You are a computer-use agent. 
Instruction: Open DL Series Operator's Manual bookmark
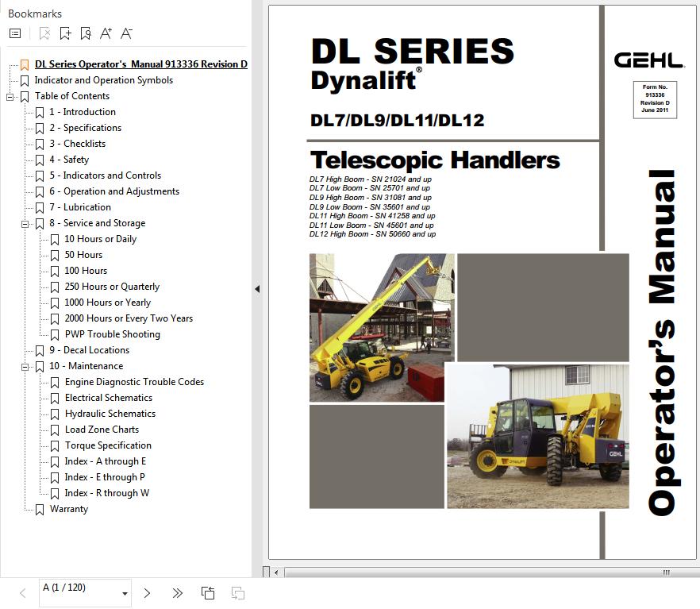(x=141, y=64)
